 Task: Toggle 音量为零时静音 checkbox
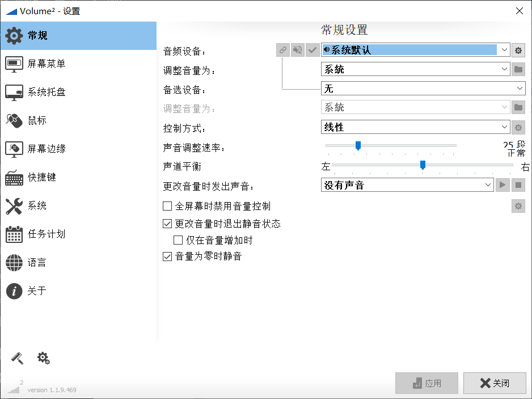[x=167, y=257]
